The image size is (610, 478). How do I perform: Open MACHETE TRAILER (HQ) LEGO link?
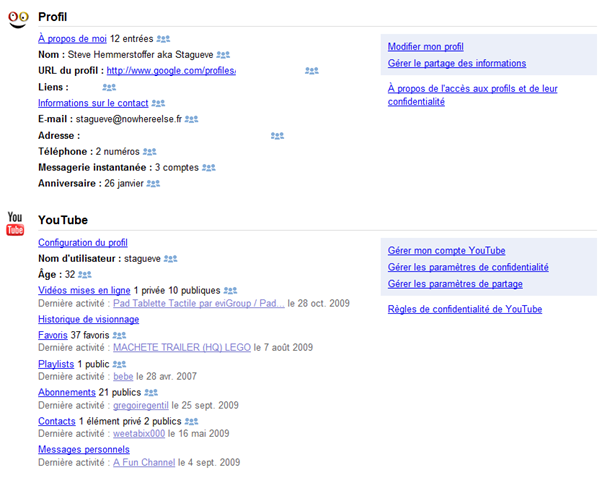(182, 347)
